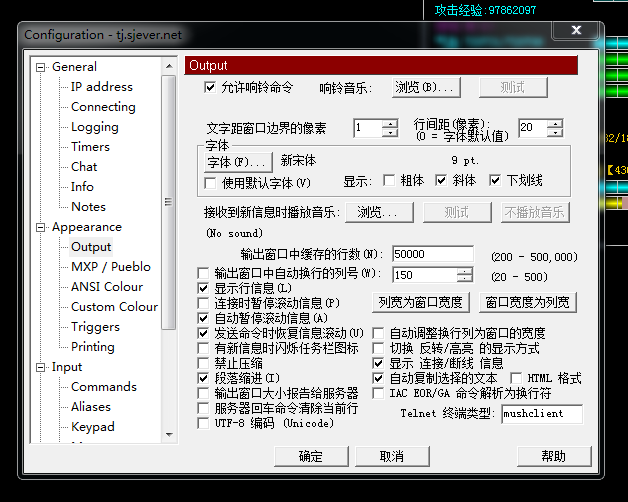The image size is (628, 502).
Task: Enable 服务器回车命令清除当前行
Action: pos(203,409)
